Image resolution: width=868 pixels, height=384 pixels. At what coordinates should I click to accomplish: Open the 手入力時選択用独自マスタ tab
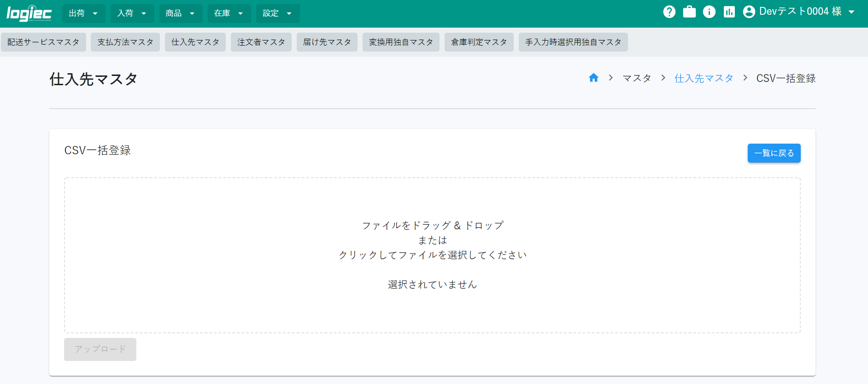point(573,42)
